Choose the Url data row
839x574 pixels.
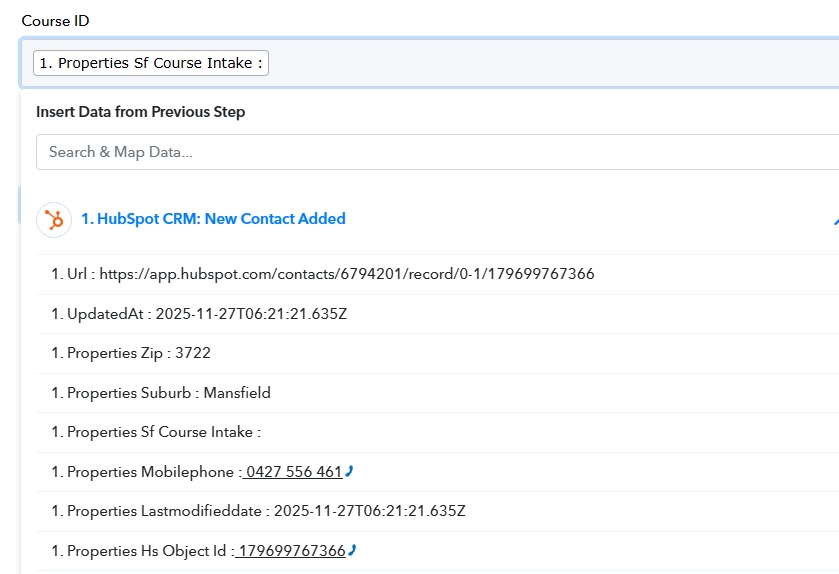[x=323, y=274]
